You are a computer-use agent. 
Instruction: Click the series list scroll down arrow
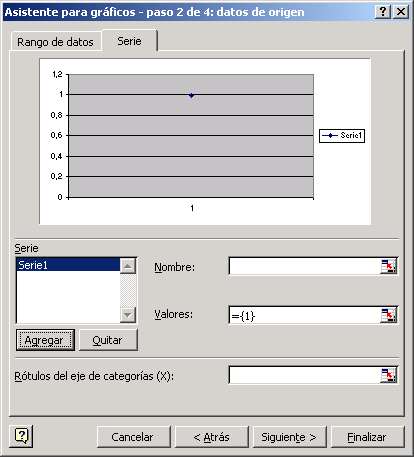(128, 314)
